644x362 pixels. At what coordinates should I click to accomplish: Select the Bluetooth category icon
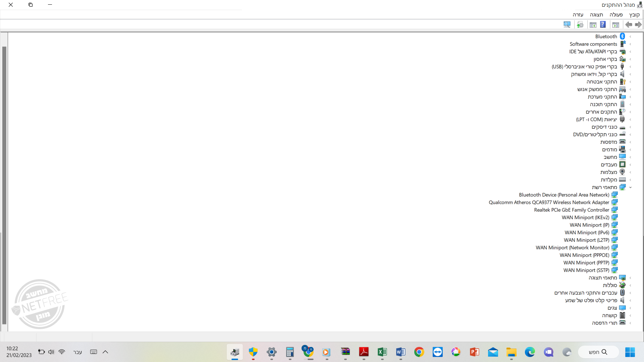click(623, 36)
